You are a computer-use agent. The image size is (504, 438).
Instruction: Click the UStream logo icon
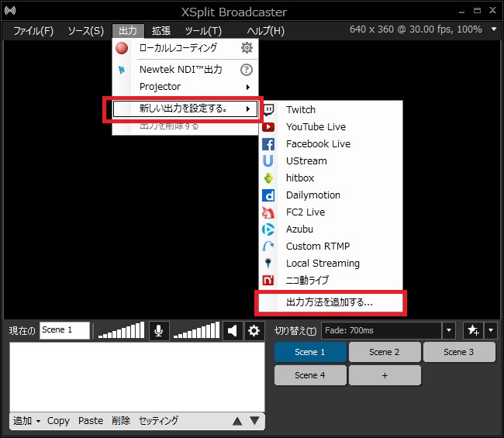pyautogui.click(x=268, y=161)
